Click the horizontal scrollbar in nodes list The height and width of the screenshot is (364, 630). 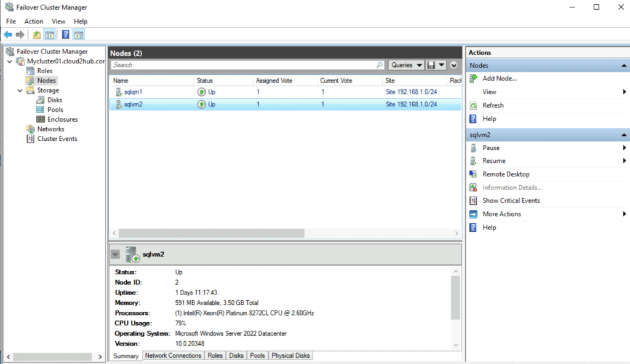pyautogui.click(x=212, y=234)
